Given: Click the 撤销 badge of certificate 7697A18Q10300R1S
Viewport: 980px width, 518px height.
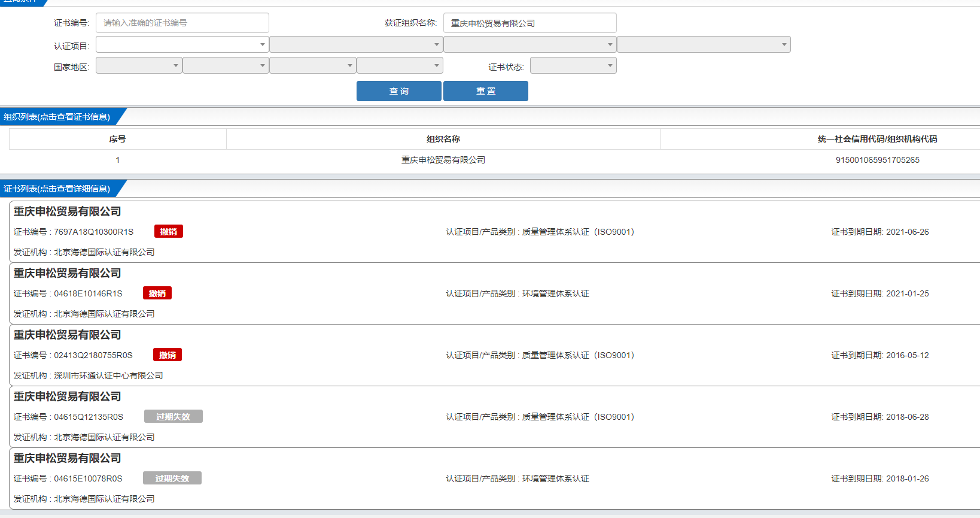Looking at the screenshot, I should [x=169, y=232].
